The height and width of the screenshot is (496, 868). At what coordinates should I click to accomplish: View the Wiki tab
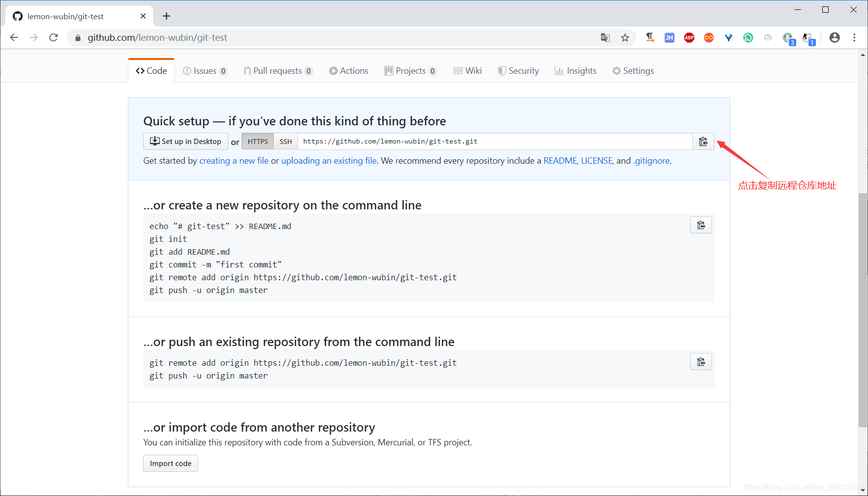pyautogui.click(x=468, y=71)
